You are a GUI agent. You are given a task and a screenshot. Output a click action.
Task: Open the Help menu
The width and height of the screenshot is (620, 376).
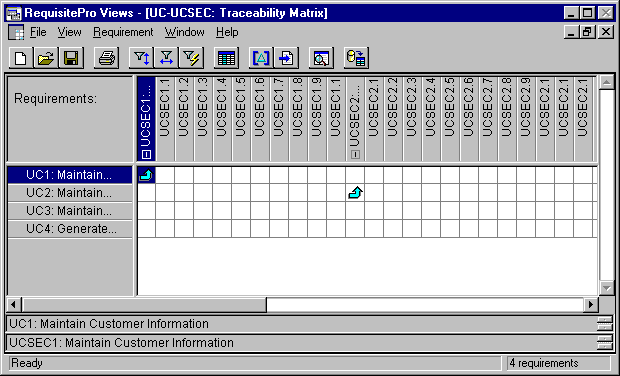(227, 32)
